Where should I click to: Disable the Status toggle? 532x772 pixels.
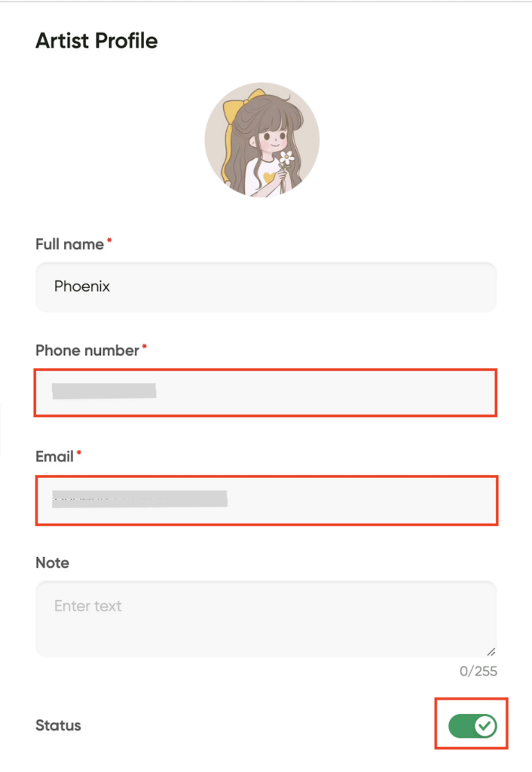pyautogui.click(x=472, y=726)
